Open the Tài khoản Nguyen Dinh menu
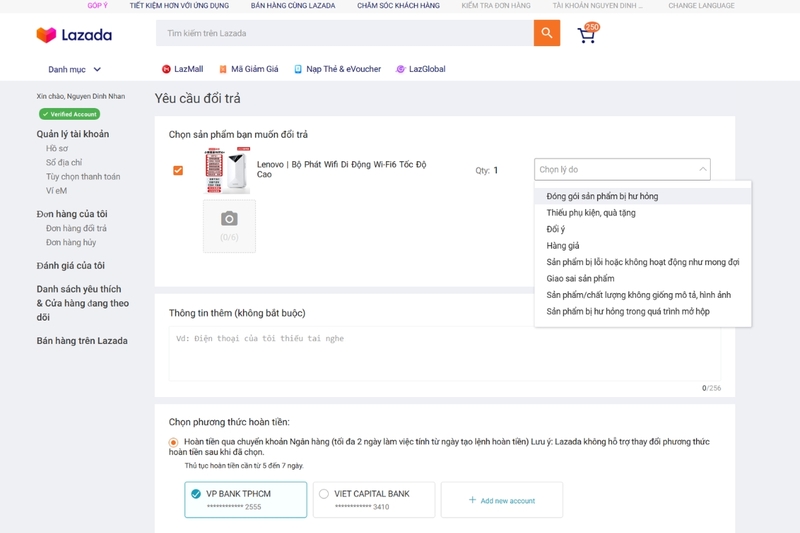Viewport: 800px width, 533px height. pyautogui.click(x=597, y=6)
